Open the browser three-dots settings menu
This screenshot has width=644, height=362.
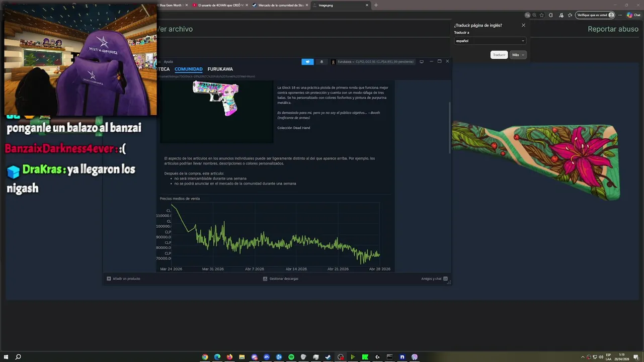[620, 15]
